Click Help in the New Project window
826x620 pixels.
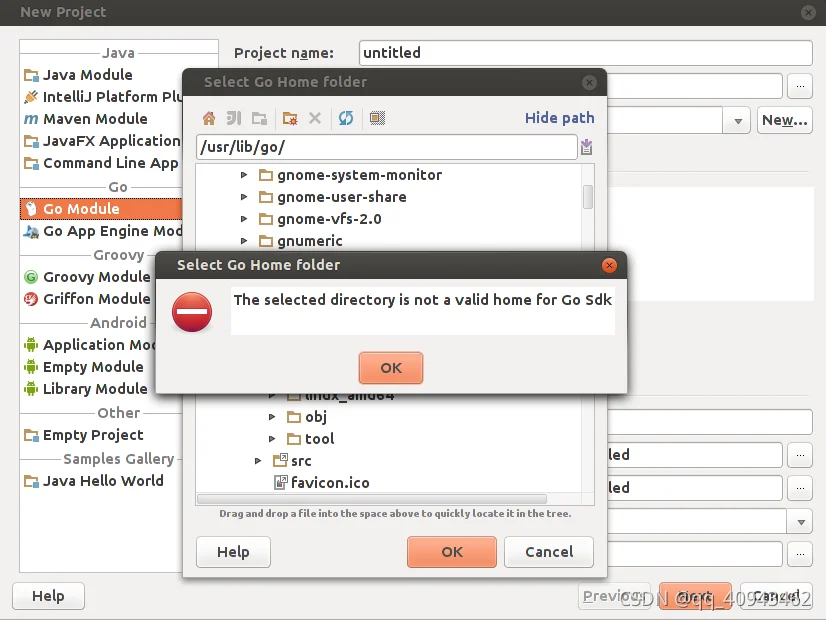pos(48,596)
